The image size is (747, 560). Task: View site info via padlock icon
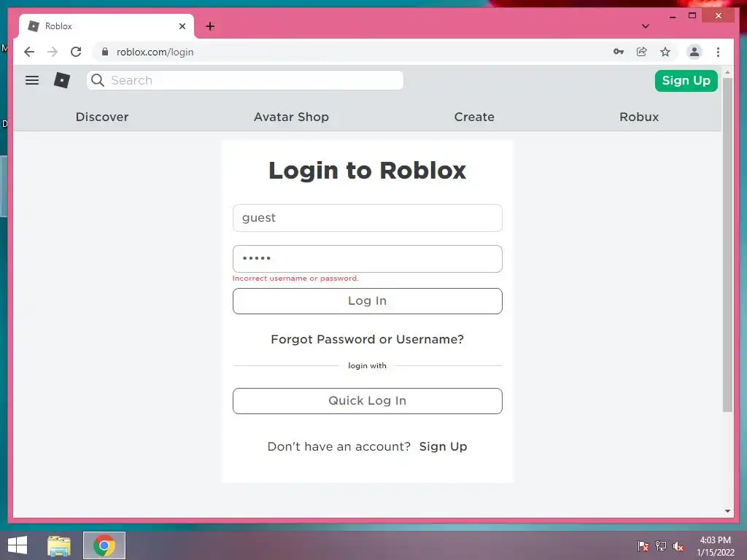click(x=105, y=52)
